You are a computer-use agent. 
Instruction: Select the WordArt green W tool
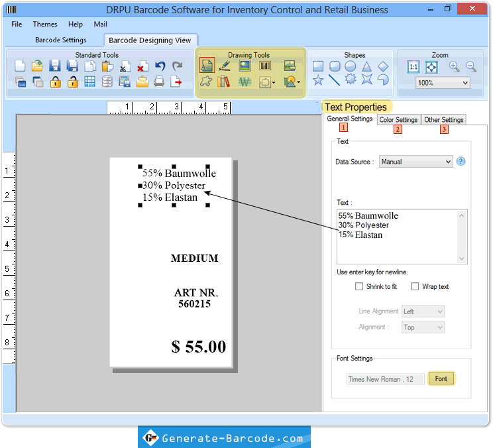coord(245,82)
